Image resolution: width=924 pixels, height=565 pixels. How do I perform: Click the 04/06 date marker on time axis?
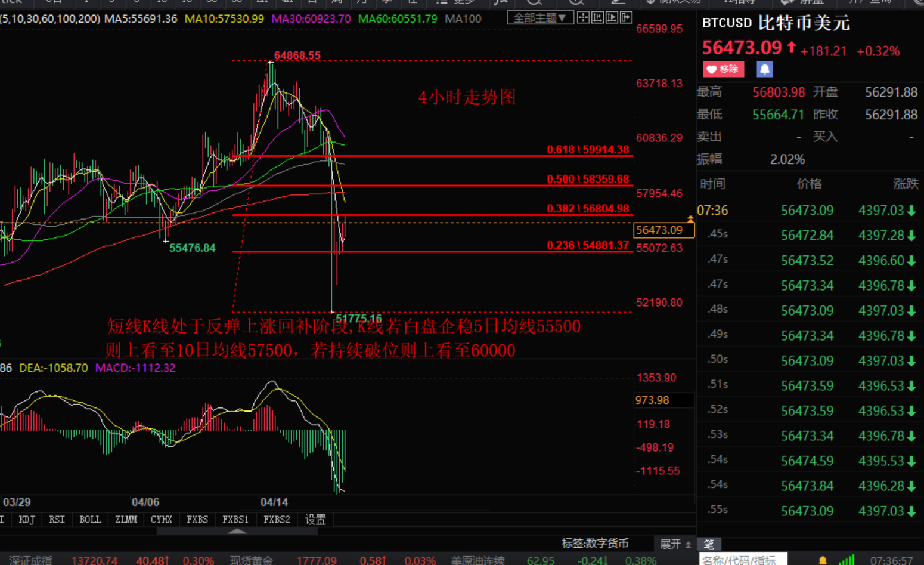pyautogui.click(x=145, y=502)
